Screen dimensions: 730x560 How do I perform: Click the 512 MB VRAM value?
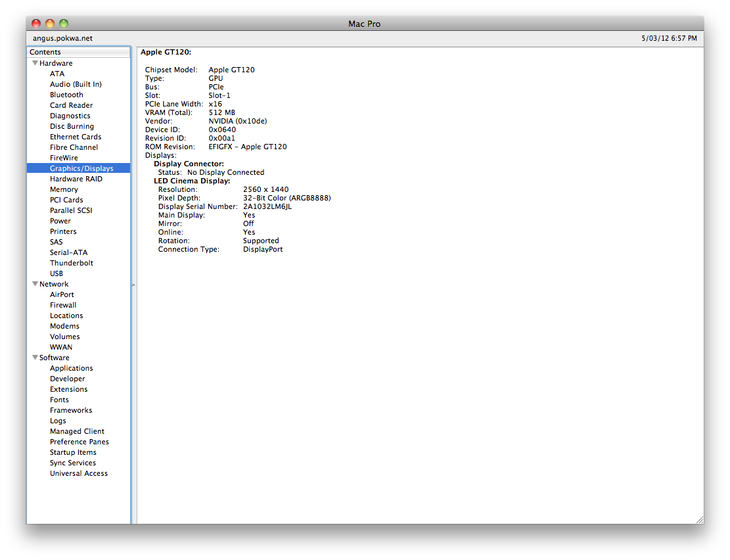[221, 113]
